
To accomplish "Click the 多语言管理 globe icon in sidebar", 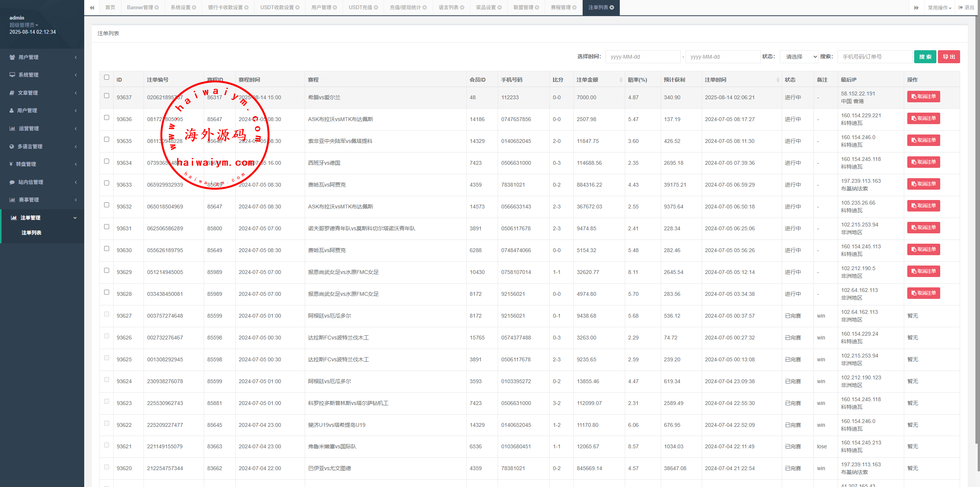I will tap(12, 146).
